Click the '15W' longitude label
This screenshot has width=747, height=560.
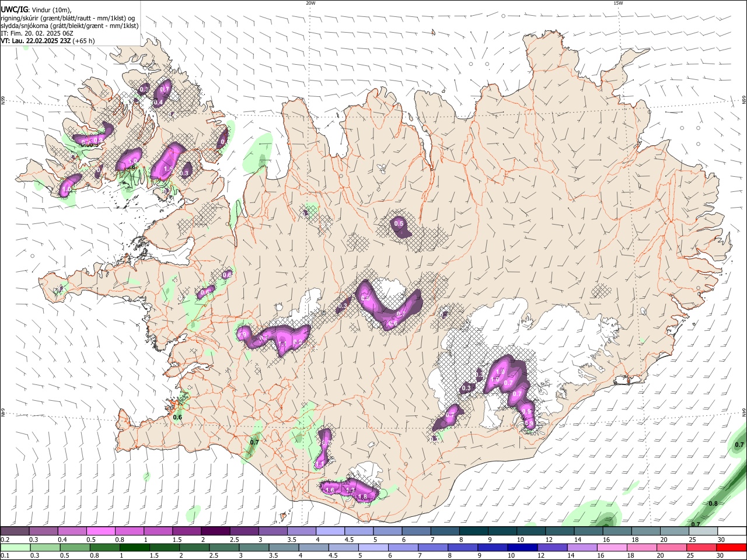click(x=618, y=3)
